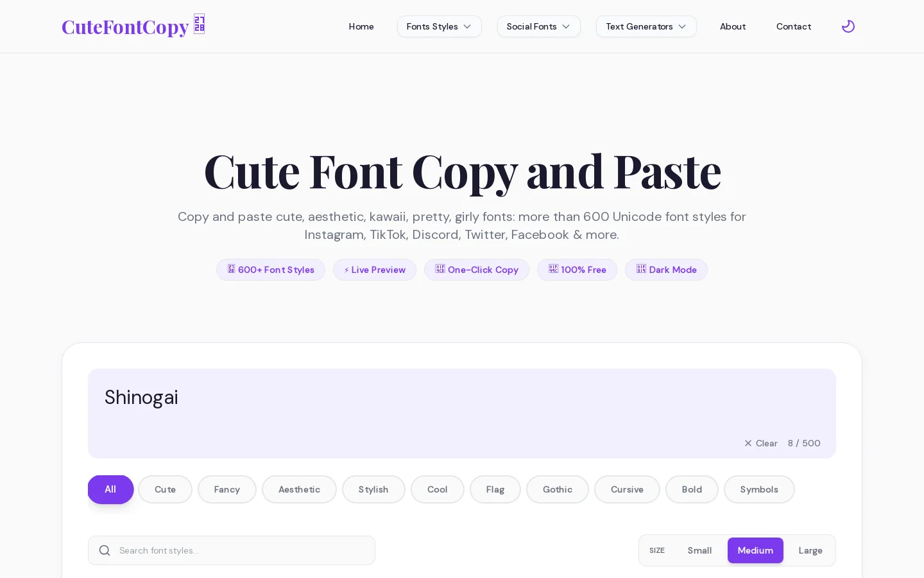
Task: Open the CuteFontCopy logo link
Action: [x=133, y=26]
